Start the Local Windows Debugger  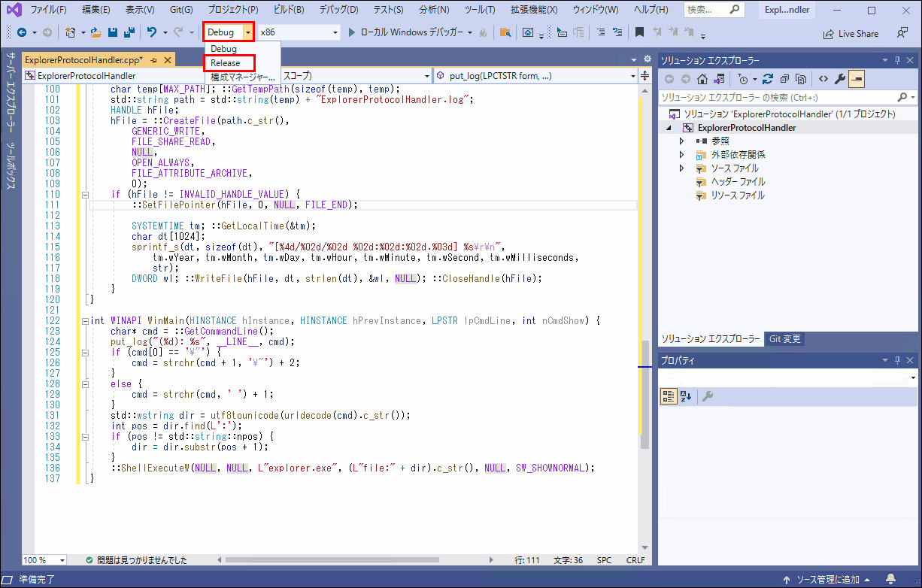coord(405,33)
